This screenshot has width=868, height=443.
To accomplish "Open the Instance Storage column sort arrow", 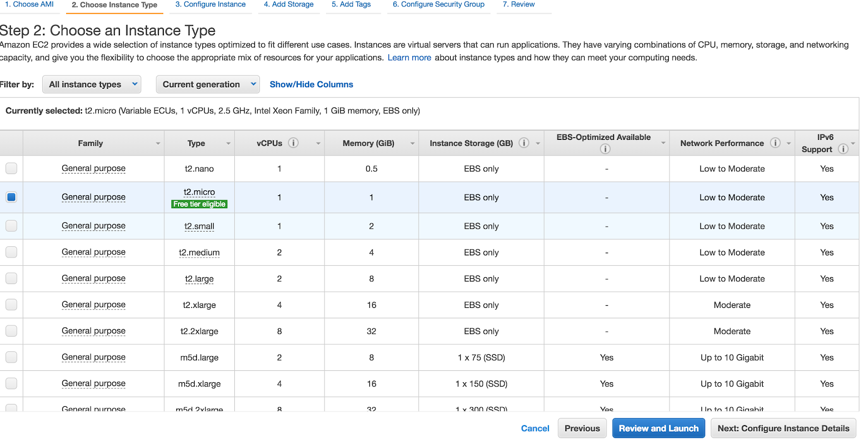I will tap(538, 144).
